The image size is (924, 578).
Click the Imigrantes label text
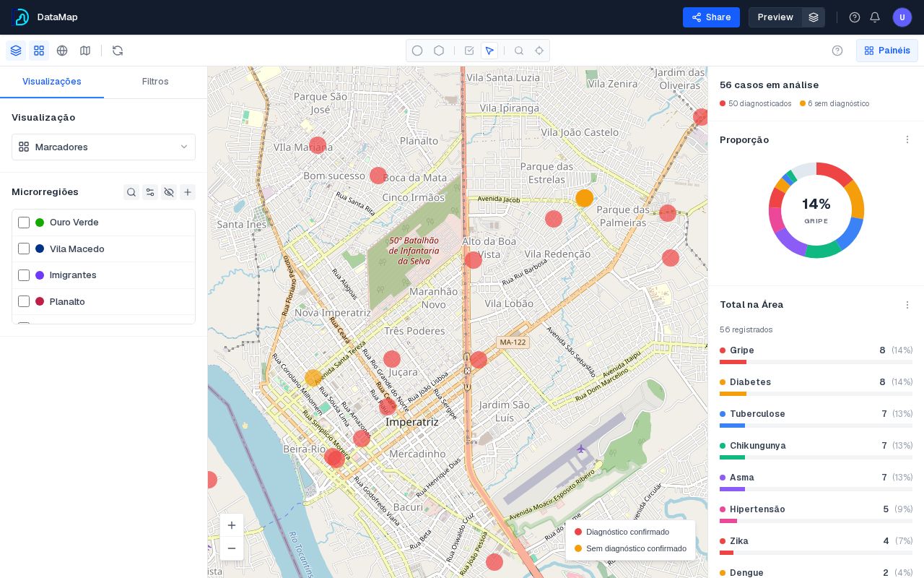(x=73, y=275)
